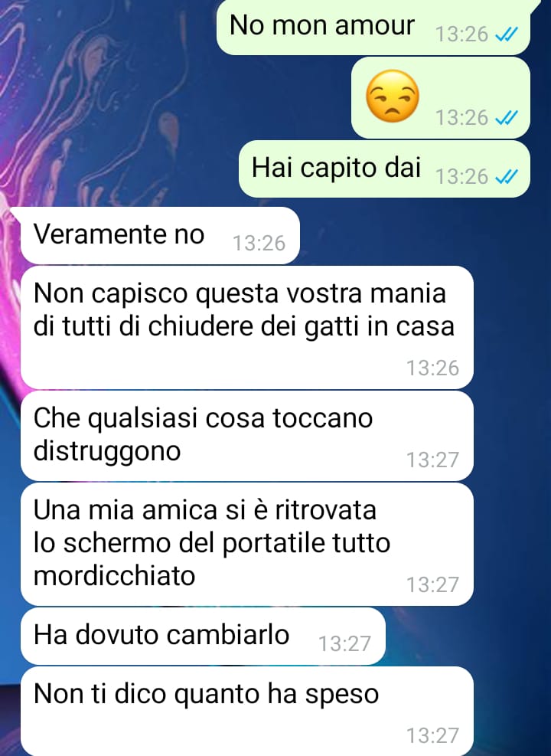551x756 pixels.
Task: Tap the unamused face emoji
Action: pyautogui.click(x=393, y=96)
